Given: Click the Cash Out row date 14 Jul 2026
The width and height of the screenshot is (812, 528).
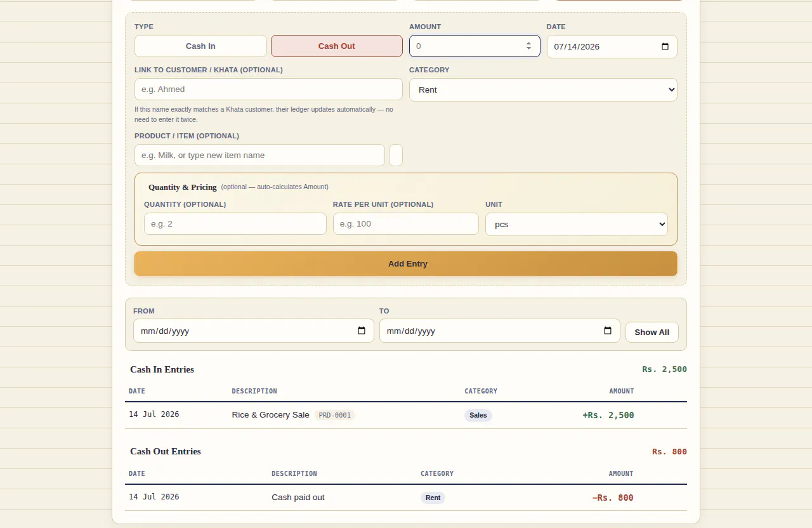Looking at the screenshot, I should click(x=154, y=497).
